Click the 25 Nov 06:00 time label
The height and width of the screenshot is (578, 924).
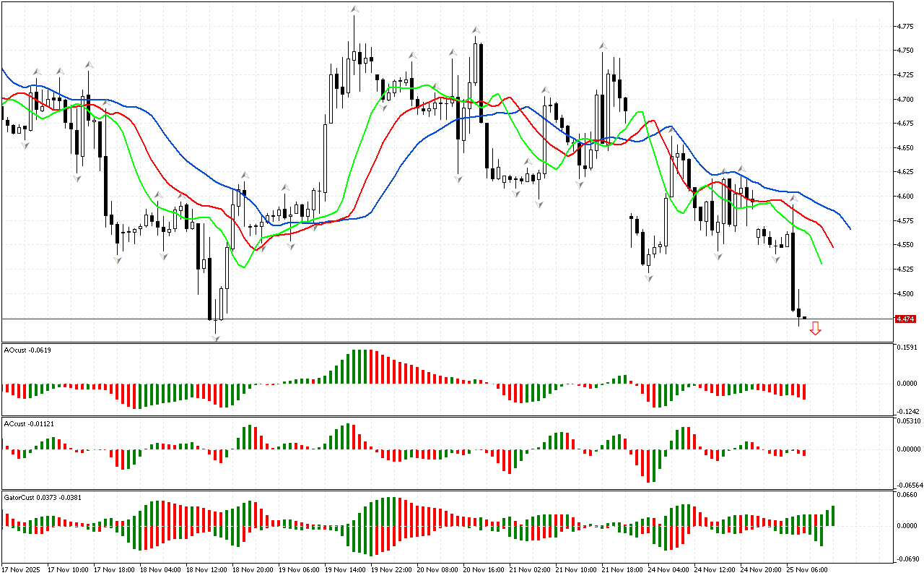807,569
